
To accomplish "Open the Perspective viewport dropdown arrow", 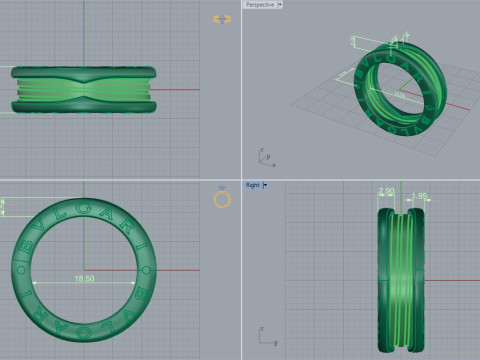I will (x=280, y=5).
